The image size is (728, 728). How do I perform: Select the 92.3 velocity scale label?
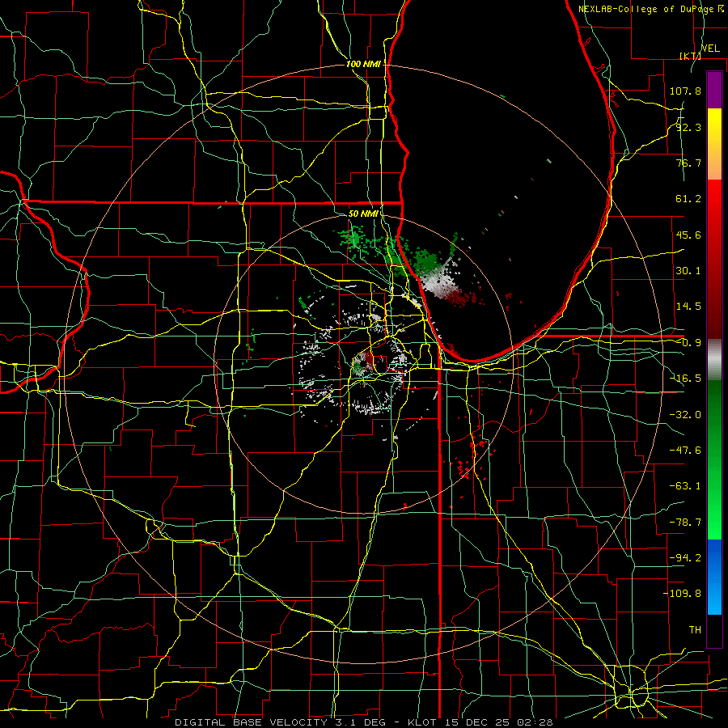click(x=688, y=127)
